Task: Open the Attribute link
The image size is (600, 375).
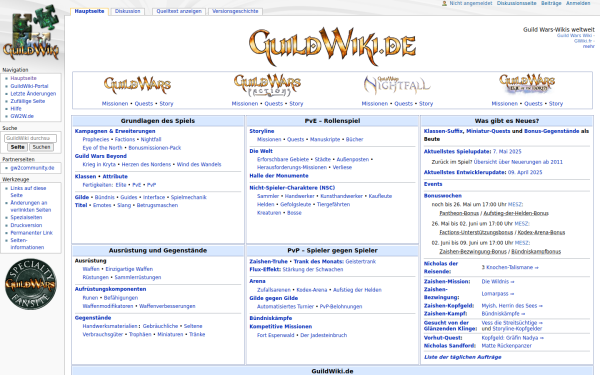Action: tap(115, 176)
